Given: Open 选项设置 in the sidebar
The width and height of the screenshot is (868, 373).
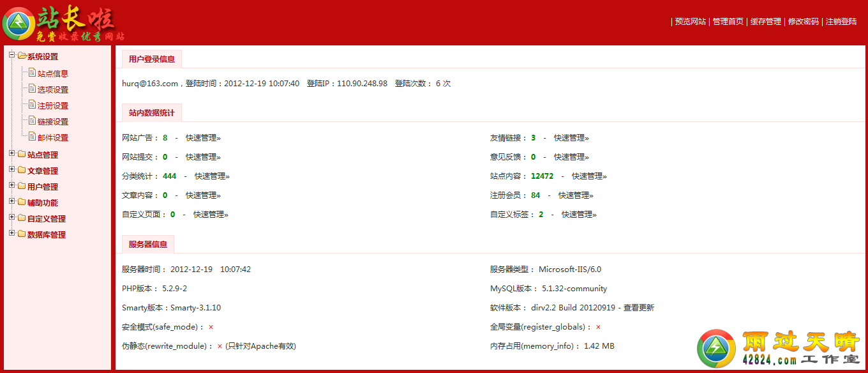Looking at the screenshot, I should click(53, 89).
